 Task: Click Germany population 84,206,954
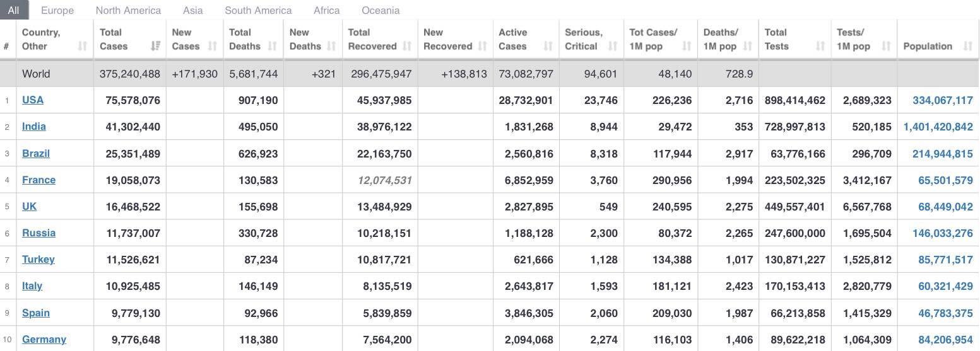point(945,340)
